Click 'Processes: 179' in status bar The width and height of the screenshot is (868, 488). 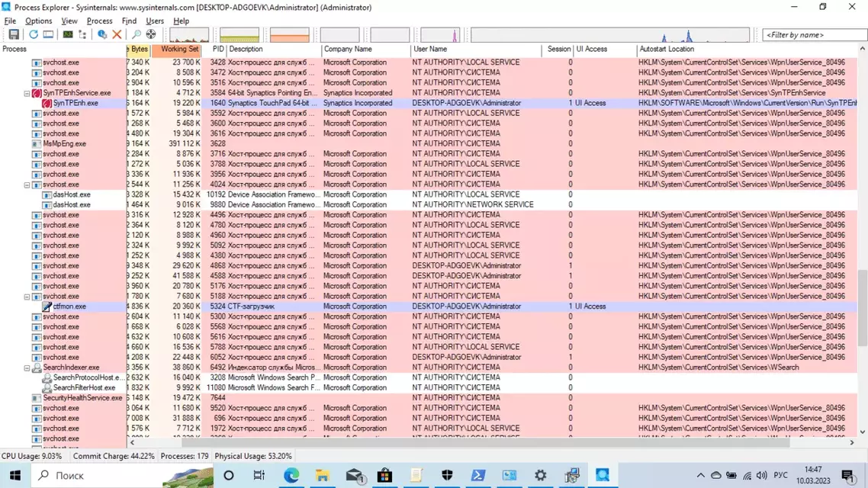tap(185, 457)
